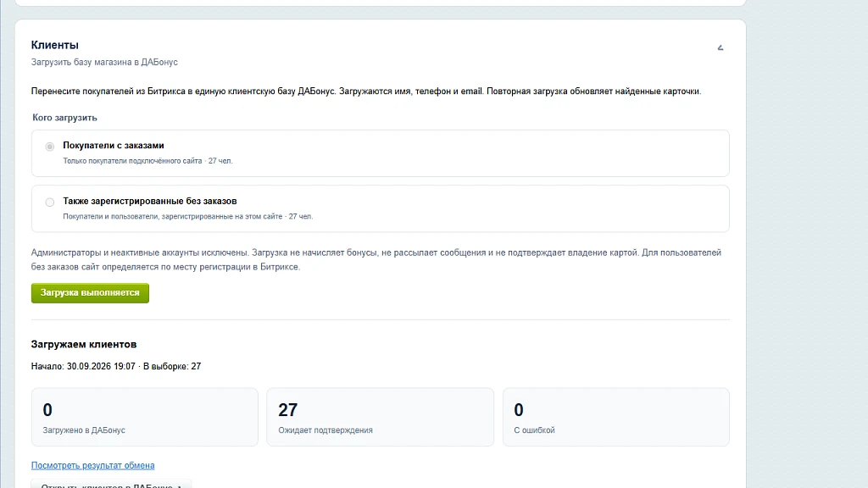Click the Перенесите покупателей из Битрикса paragraph
The image size is (868, 488).
366,91
